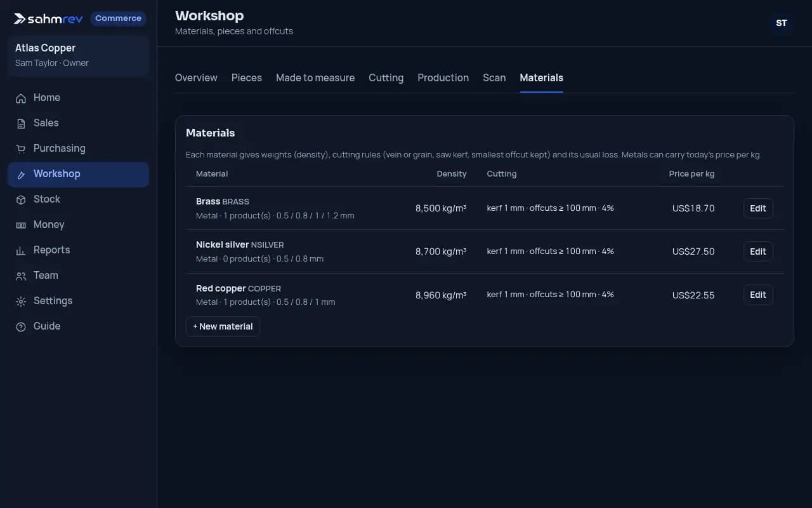Click the sahmrev logo
The height and width of the screenshot is (508, 812).
(x=48, y=18)
